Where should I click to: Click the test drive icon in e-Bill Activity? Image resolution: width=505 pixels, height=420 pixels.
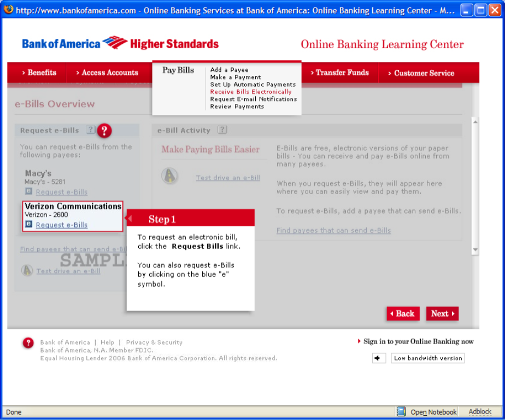tap(169, 176)
